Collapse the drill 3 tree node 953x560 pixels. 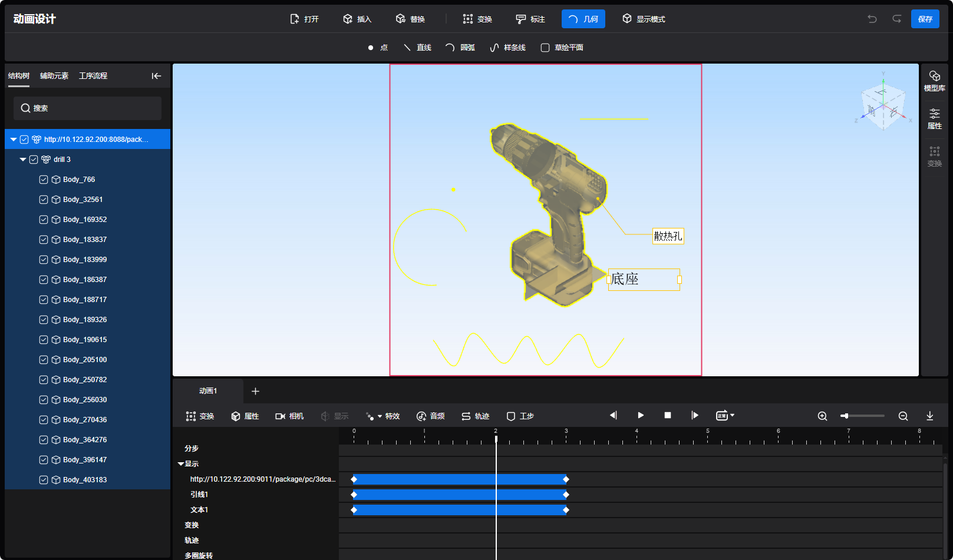click(23, 160)
